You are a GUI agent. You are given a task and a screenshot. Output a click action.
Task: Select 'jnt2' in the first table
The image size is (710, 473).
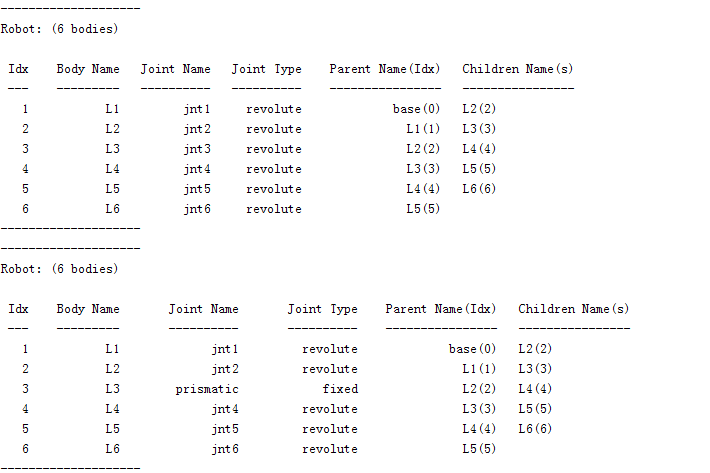pyautogui.click(x=197, y=129)
